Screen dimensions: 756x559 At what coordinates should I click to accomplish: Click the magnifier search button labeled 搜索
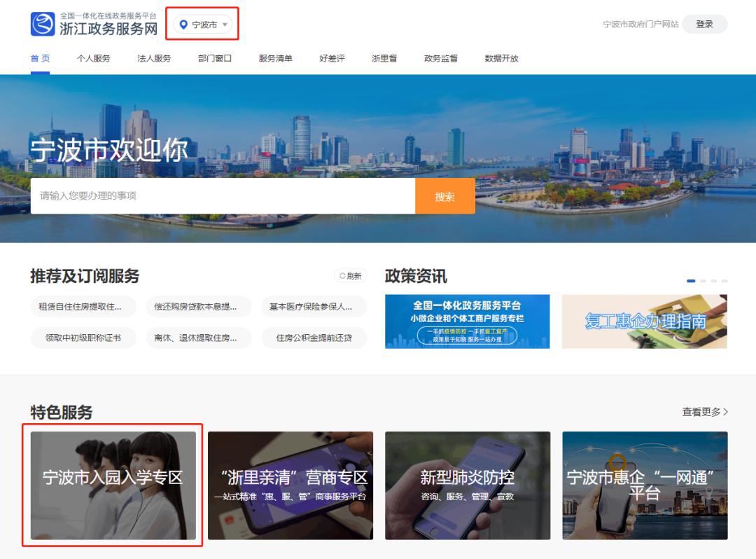coord(444,196)
